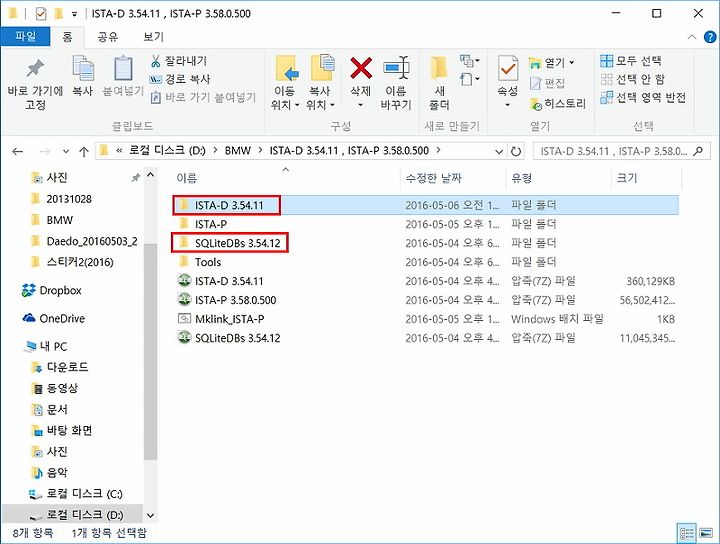Copy path using 경로 복사
Image resolution: width=720 pixels, height=544 pixels.
pos(180,79)
